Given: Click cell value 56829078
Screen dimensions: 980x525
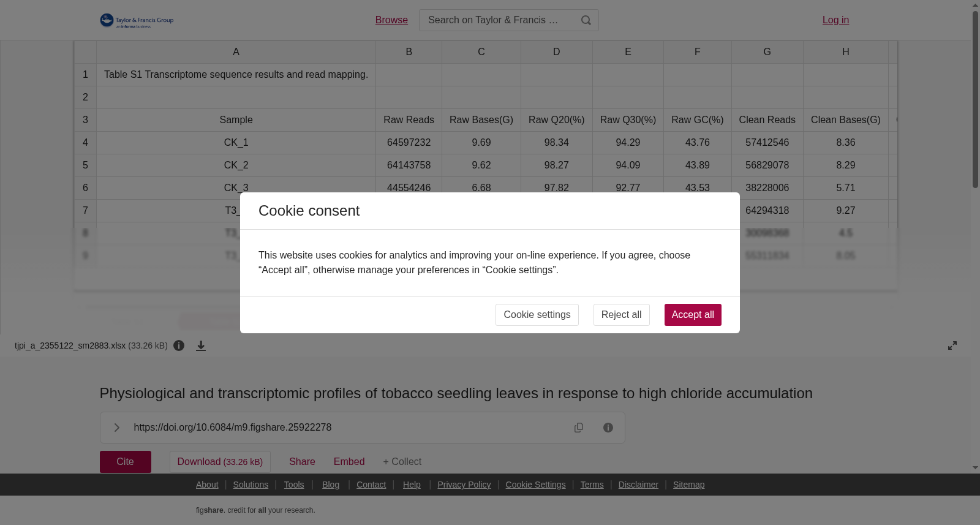Looking at the screenshot, I should 767,165.
